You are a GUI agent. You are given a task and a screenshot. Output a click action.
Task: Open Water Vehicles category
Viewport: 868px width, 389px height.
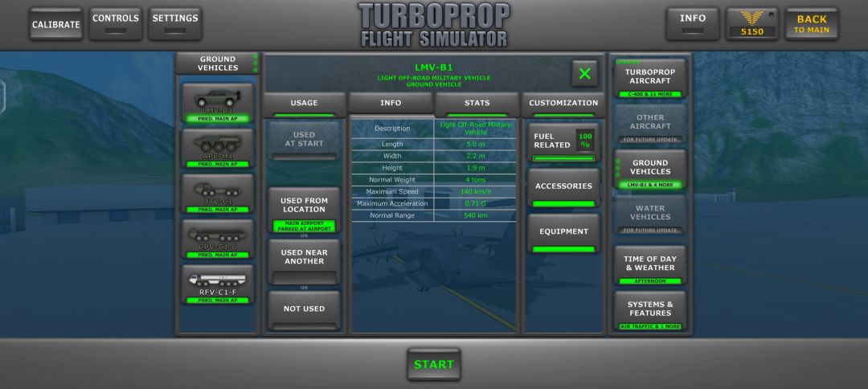650,215
